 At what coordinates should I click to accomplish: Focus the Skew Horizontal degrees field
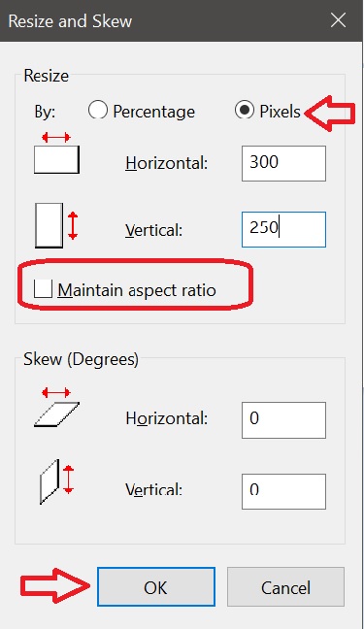point(283,420)
